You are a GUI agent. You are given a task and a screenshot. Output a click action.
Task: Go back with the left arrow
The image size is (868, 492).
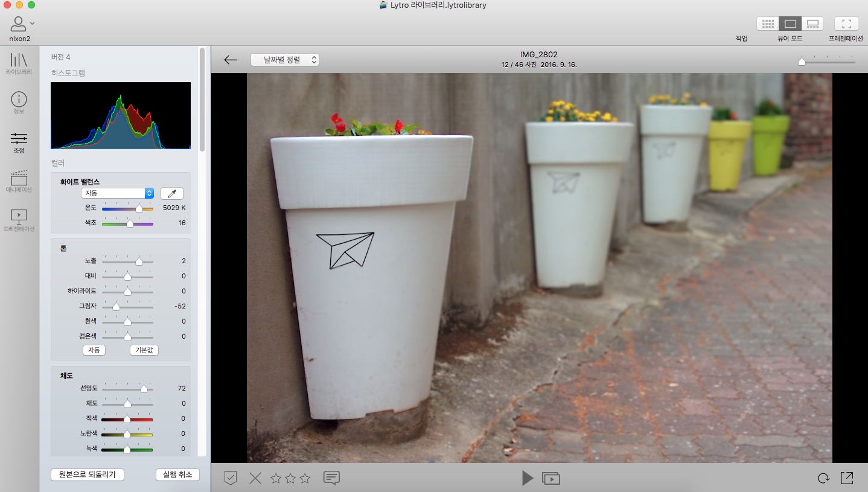click(231, 60)
